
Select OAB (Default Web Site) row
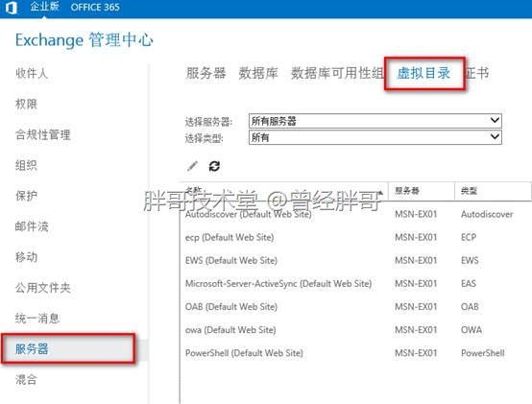click(355, 307)
